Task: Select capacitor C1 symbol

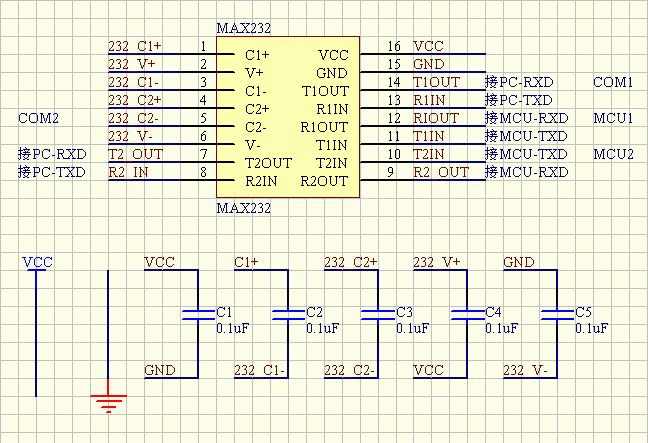Action: coord(198,315)
